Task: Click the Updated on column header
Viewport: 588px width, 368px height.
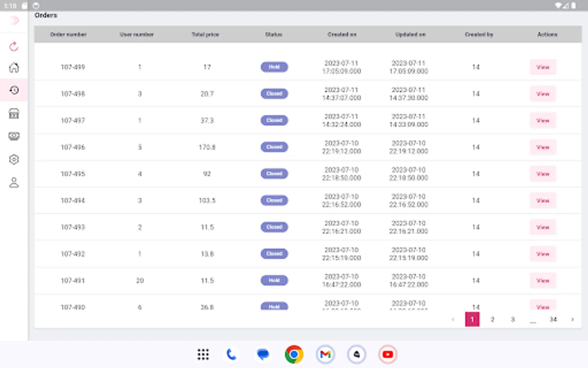Action: (x=410, y=34)
